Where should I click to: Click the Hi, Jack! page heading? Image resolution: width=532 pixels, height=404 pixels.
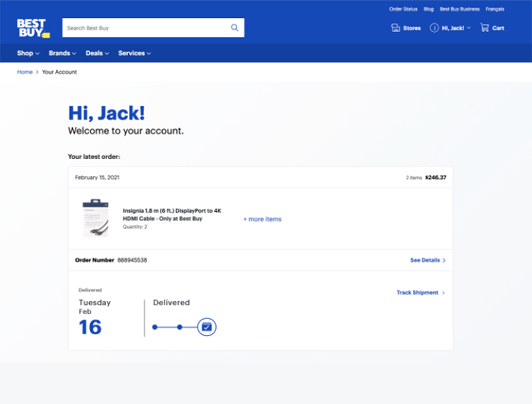[x=106, y=113]
